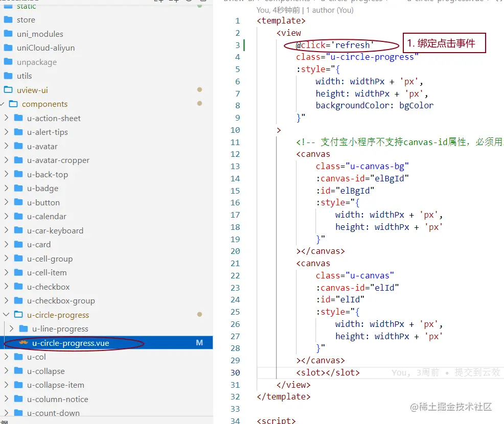Screen dimensions: 504x424
Task: Open the u-card folder row
Action: coord(106,245)
